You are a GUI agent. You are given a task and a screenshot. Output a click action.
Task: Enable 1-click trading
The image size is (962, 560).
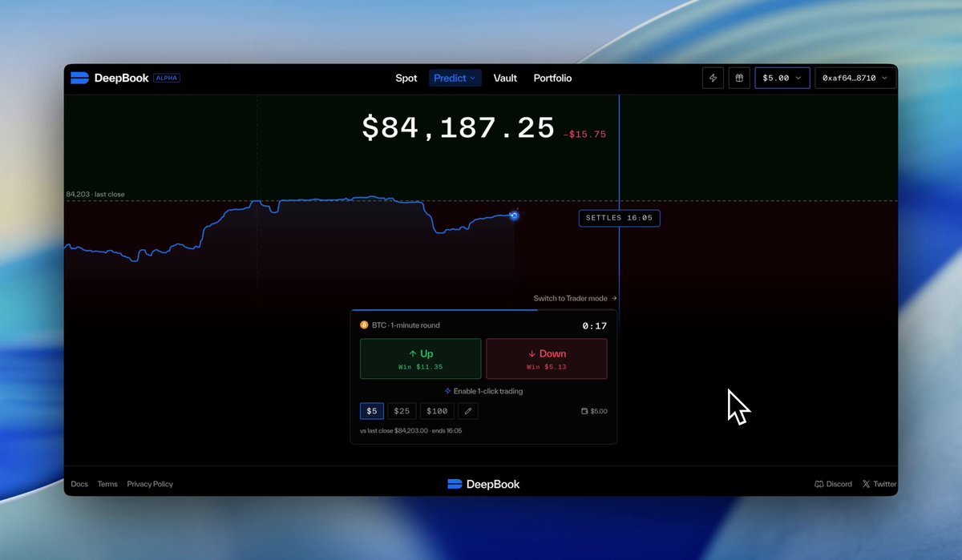pyautogui.click(x=483, y=391)
